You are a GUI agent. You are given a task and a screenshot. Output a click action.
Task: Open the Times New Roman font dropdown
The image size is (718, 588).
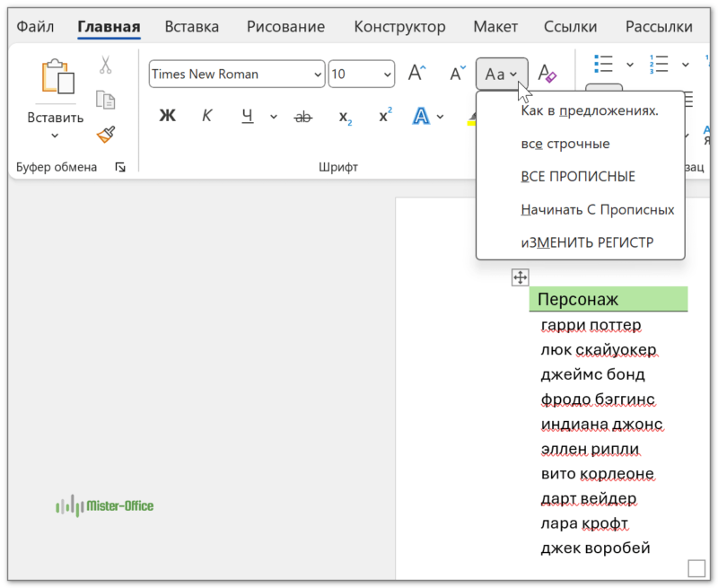point(317,75)
